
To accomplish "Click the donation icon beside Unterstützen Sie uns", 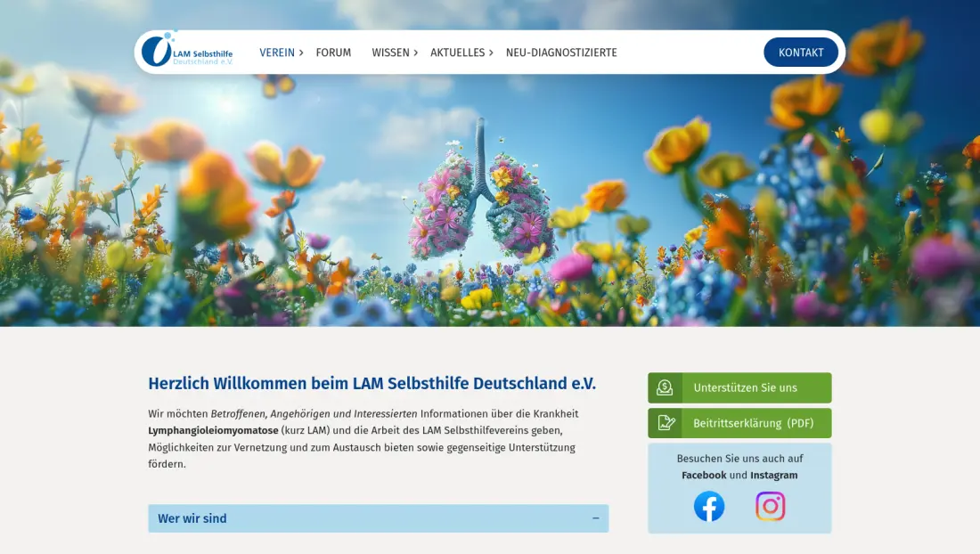I will (x=665, y=387).
